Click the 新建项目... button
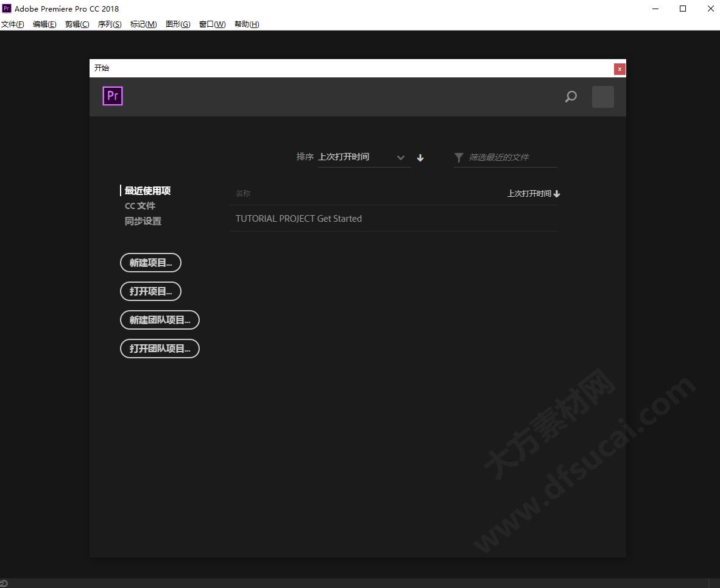 [150, 263]
